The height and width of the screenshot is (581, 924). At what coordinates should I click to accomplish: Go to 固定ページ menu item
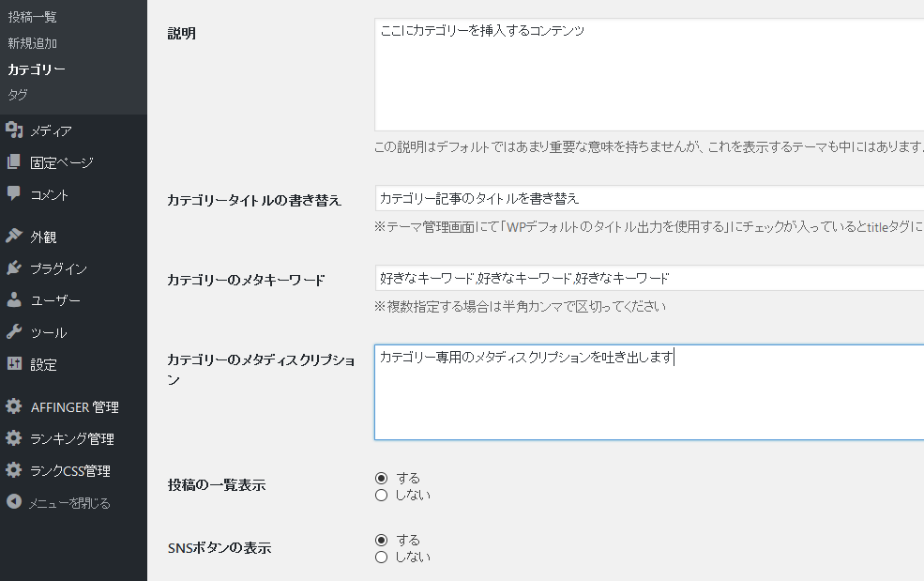point(62,162)
